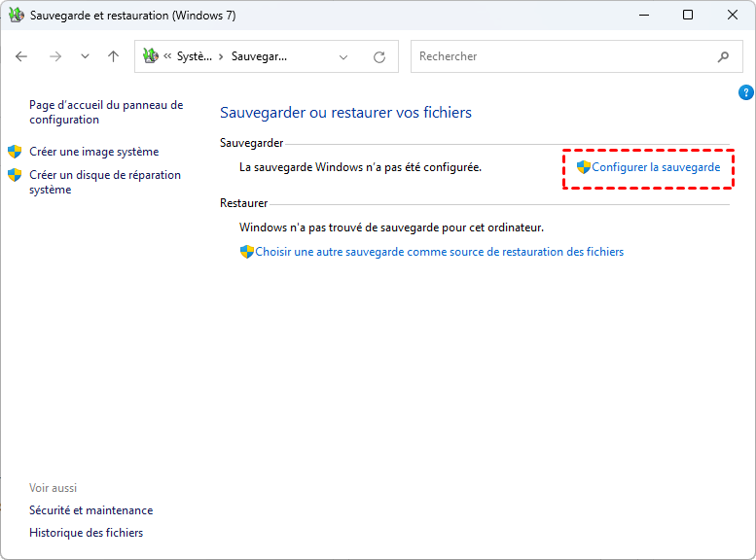Screen dimensions: 756x560
Task: Click the forward navigation arrow
Action: click(x=55, y=56)
